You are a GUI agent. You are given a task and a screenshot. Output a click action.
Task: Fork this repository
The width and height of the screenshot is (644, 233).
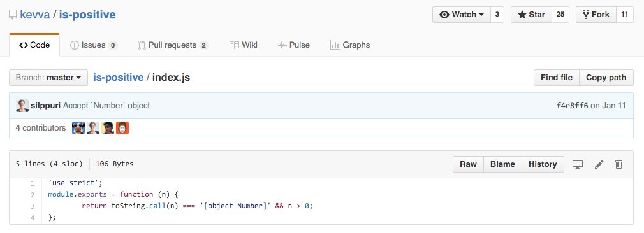tap(596, 15)
